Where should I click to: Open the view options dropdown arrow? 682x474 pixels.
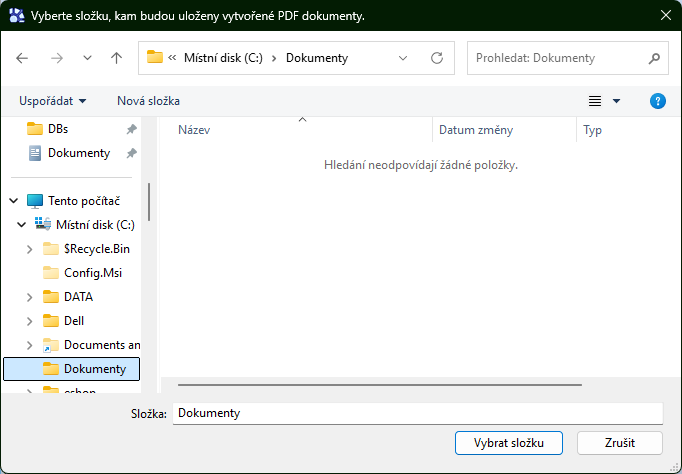[616, 101]
